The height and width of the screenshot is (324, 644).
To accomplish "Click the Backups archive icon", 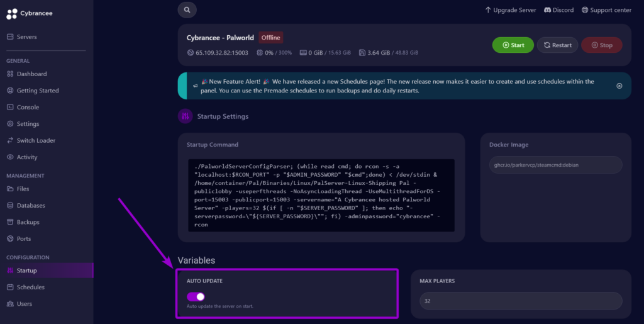I will coord(10,222).
